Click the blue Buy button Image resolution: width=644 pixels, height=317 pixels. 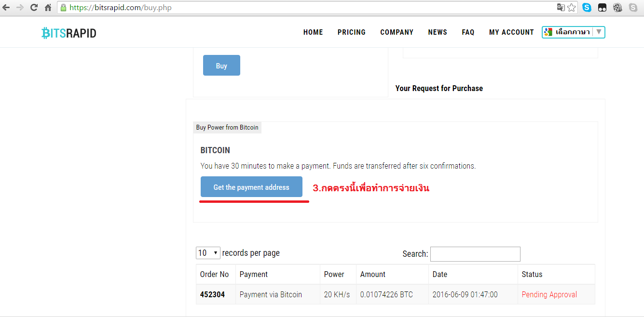point(221,66)
